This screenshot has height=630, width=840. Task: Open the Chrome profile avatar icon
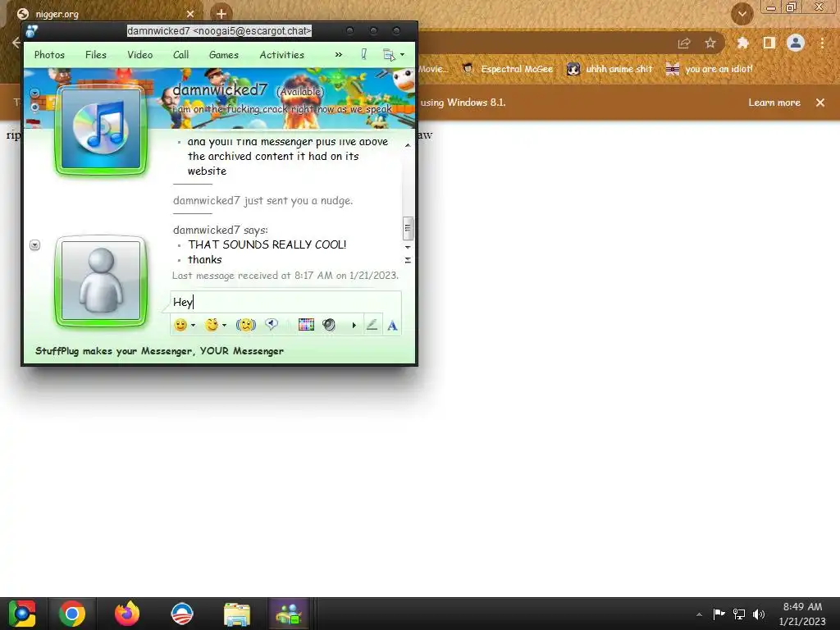(796, 43)
